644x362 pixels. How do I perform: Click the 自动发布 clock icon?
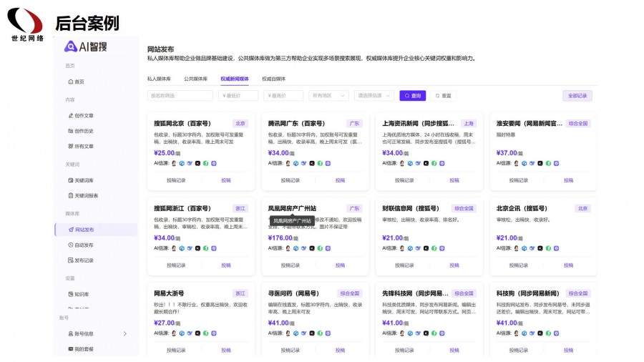(x=70, y=245)
